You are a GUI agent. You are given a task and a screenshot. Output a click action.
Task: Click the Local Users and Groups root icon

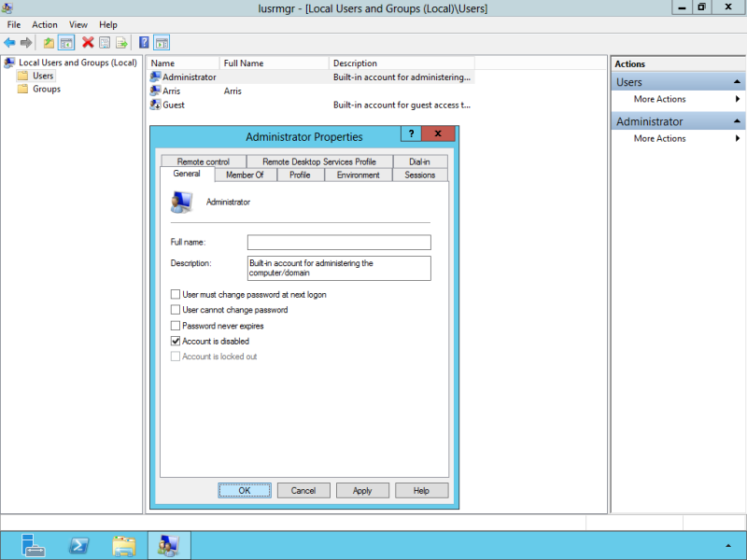coord(9,63)
